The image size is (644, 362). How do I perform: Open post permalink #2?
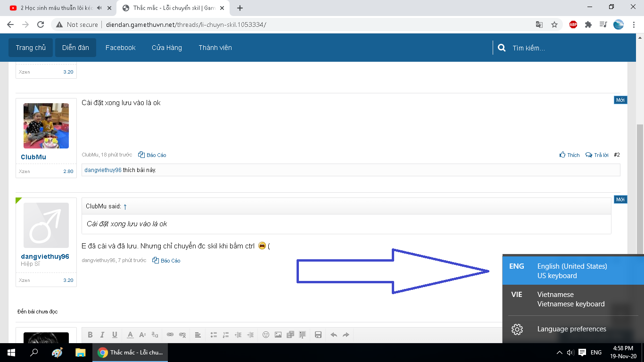(x=617, y=155)
